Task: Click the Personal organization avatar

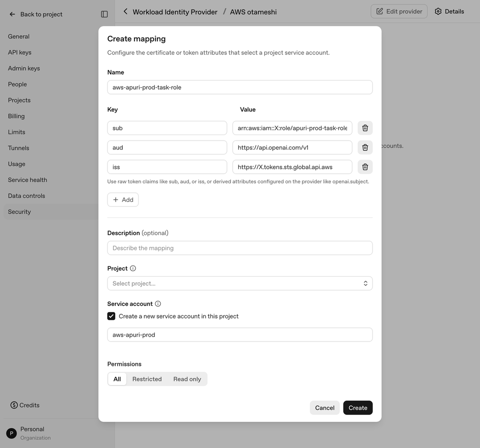Action: click(12, 433)
